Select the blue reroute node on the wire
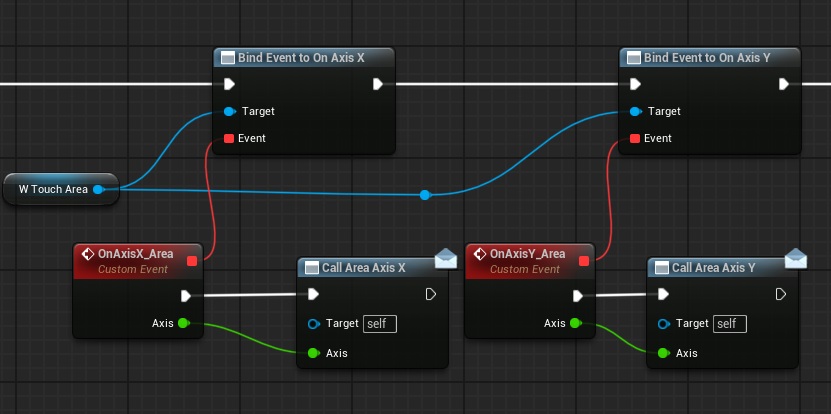 click(x=425, y=195)
